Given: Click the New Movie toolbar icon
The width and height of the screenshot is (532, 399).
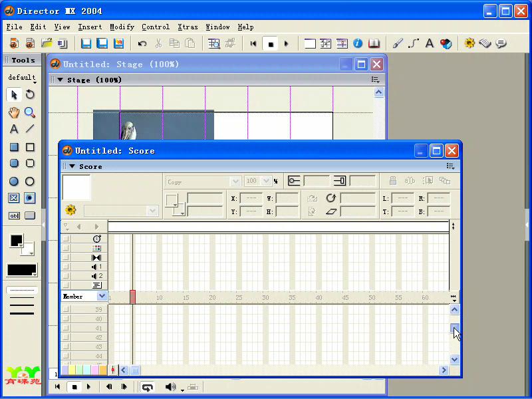Looking at the screenshot, I should point(14,43).
